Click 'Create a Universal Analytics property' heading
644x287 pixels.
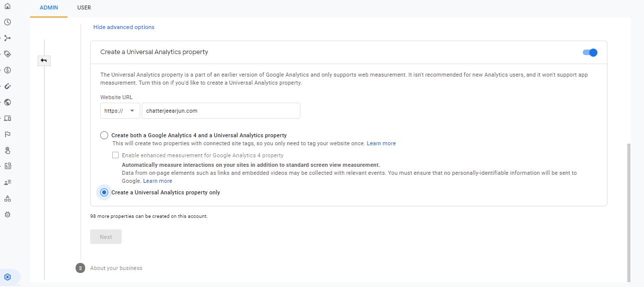point(154,52)
